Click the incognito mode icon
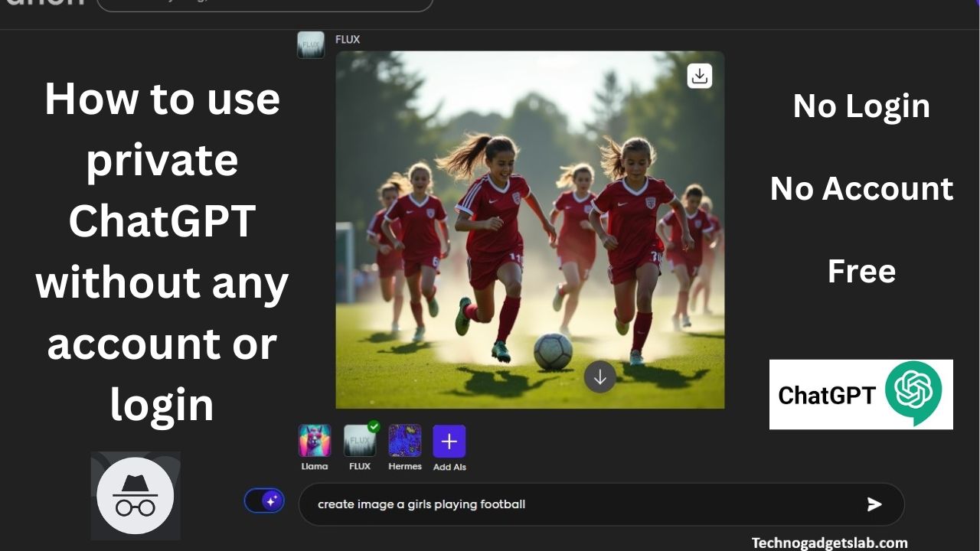Viewport: 980px width, 551px height. tap(136, 496)
